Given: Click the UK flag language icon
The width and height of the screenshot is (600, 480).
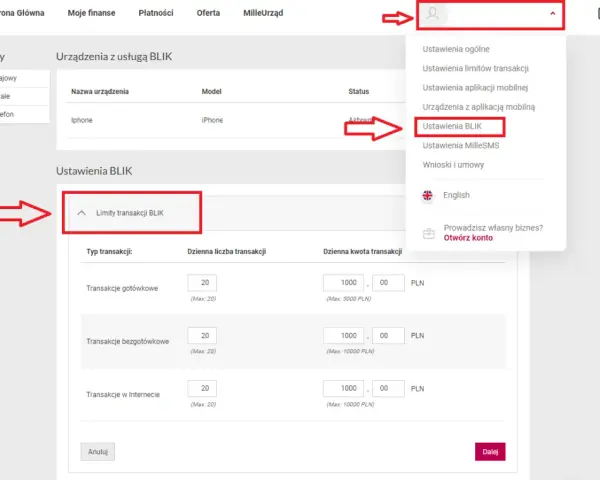Looking at the screenshot, I should tap(427, 196).
